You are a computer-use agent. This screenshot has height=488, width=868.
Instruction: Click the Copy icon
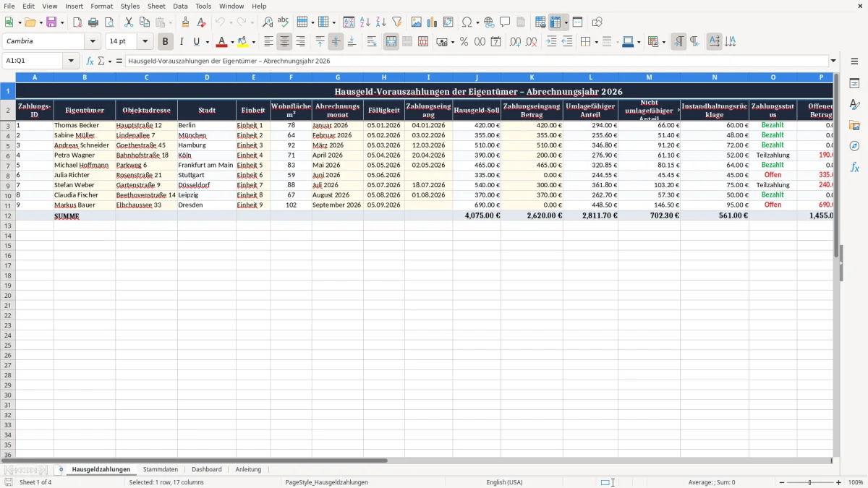(x=144, y=22)
